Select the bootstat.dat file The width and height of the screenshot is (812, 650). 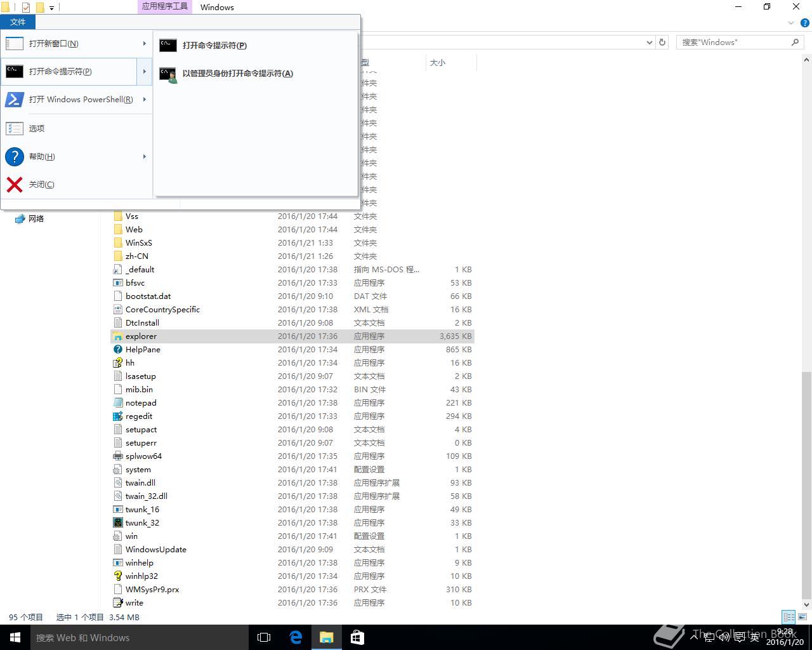click(x=148, y=296)
